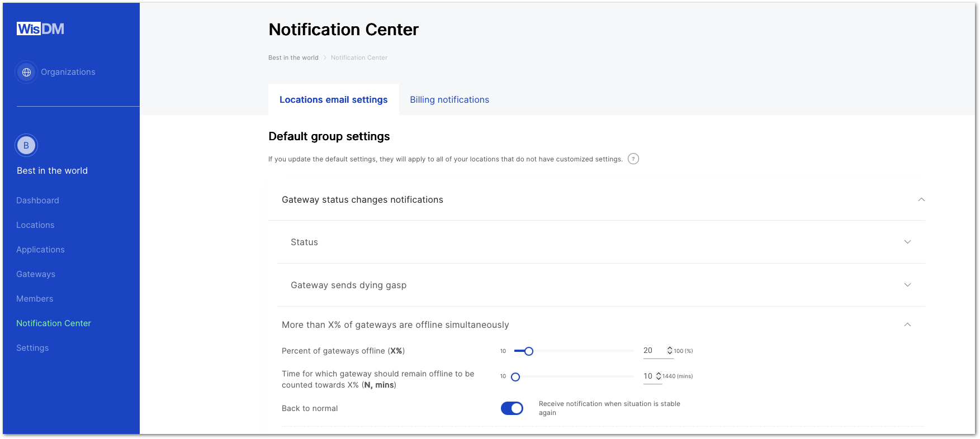Click Best in the world breadcrumb
This screenshot has height=439, width=980.
click(x=293, y=58)
